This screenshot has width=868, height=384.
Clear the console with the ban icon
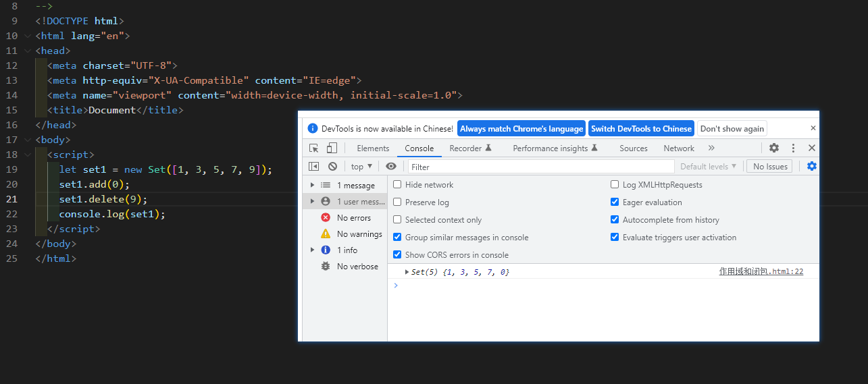click(332, 167)
